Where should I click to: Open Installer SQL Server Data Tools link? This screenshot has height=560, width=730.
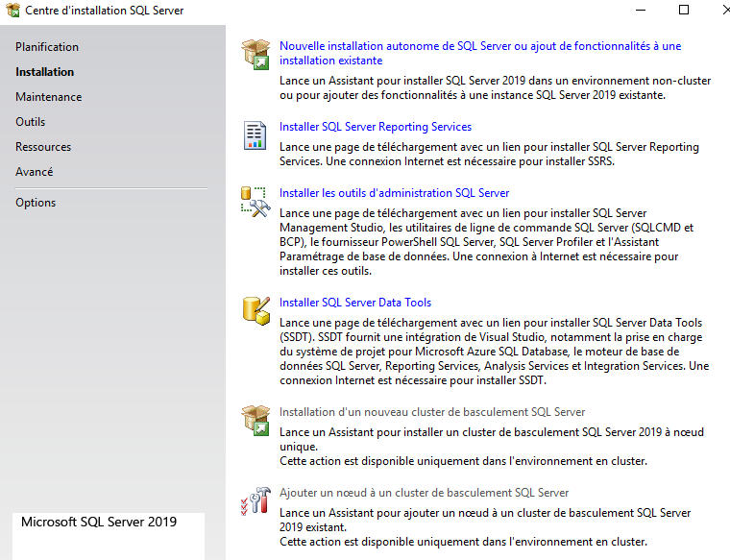click(x=354, y=303)
